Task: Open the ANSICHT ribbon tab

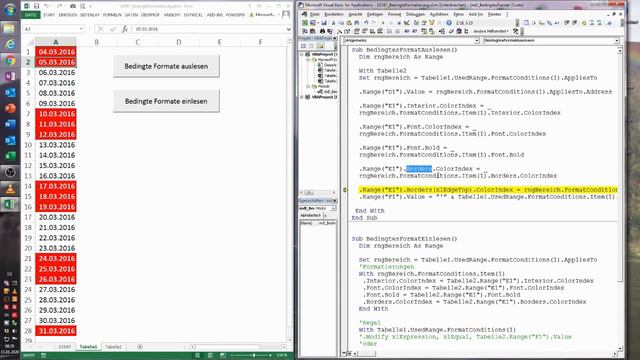Action: pos(172,15)
